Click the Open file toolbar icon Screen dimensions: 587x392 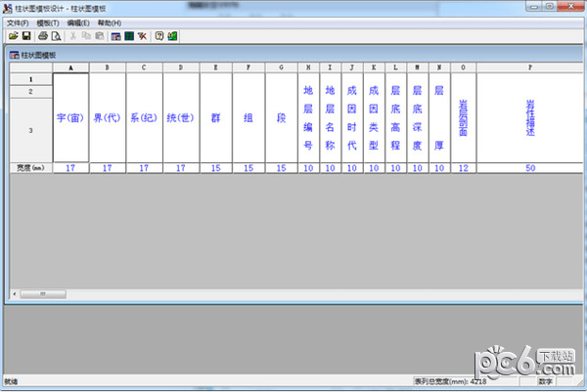(13, 36)
